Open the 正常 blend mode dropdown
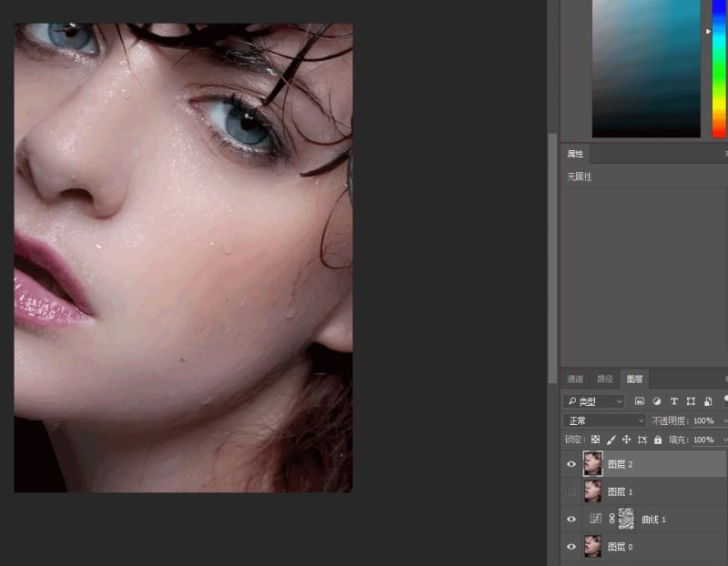Image resolution: width=728 pixels, height=566 pixels. click(604, 420)
